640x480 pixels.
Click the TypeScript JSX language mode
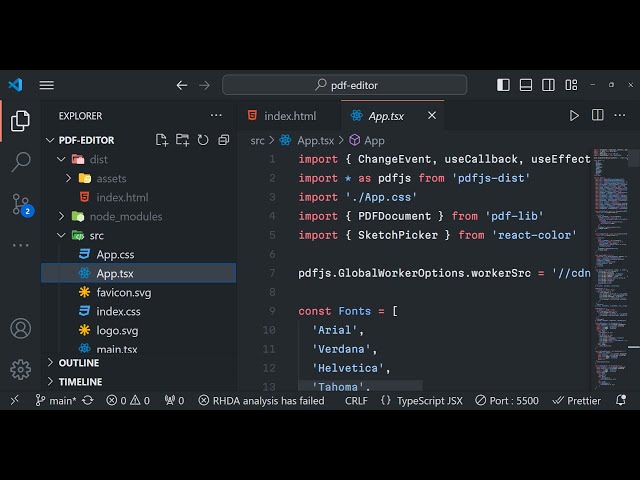click(x=421, y=400)
